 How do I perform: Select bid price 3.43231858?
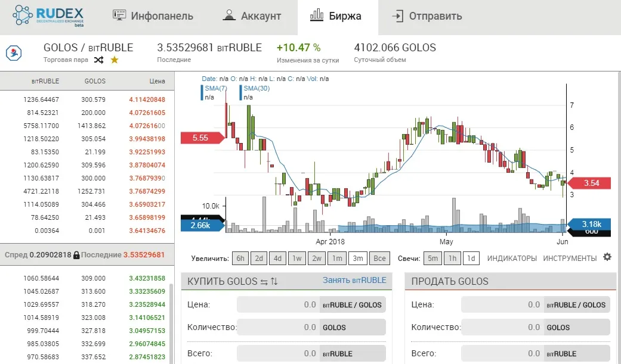pyautogui.click(x=147, y=279)
